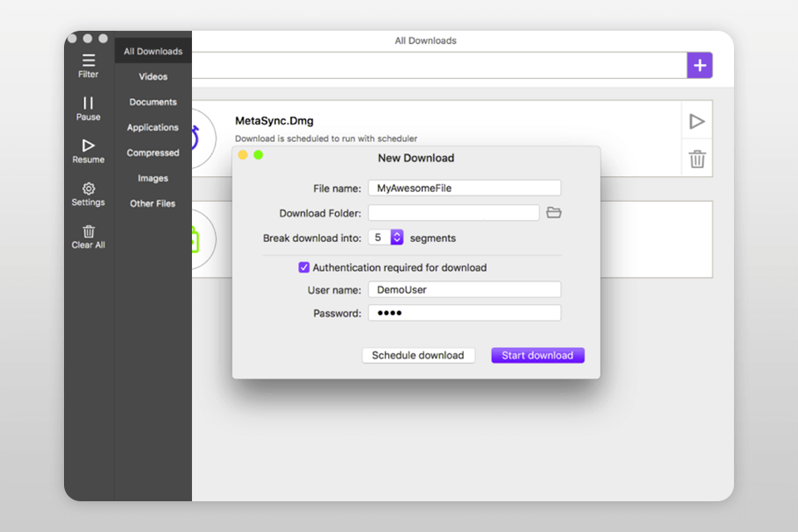Screen dimensions: 798x532
Task: Delete MetaSync.Dmg using its trash icon
Action: pyautogui.click(x=697, y=157)
